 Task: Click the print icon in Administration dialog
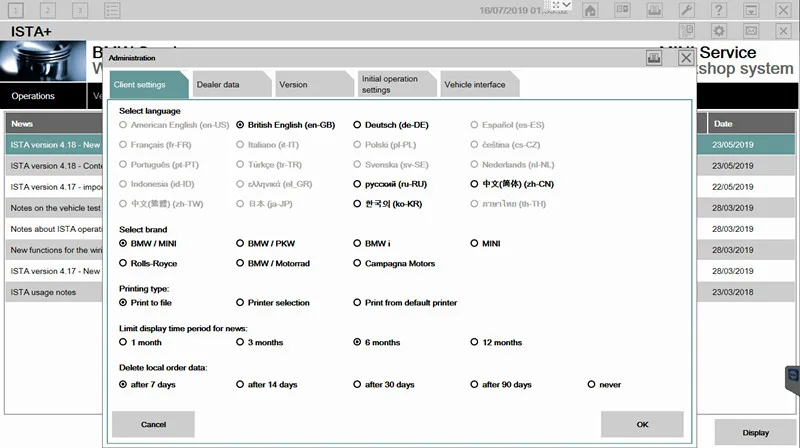point(654,58)
